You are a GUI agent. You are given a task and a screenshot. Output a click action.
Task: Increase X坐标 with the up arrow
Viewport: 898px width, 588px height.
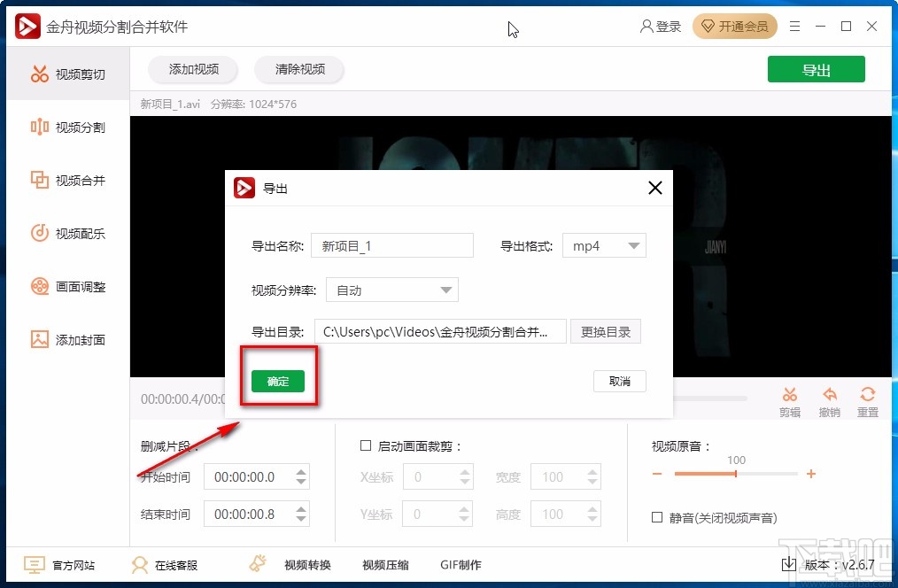coord(465,472)
